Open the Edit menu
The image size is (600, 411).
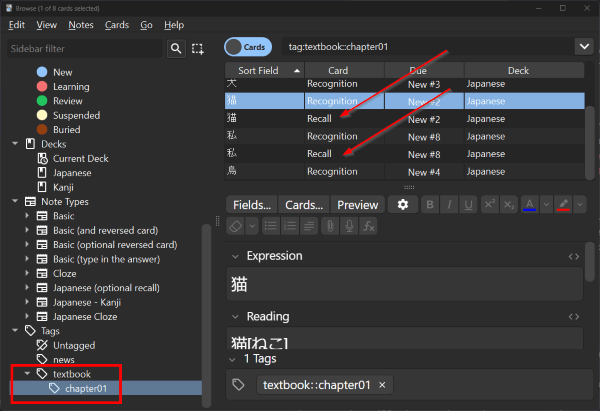(x=16, y=25)
